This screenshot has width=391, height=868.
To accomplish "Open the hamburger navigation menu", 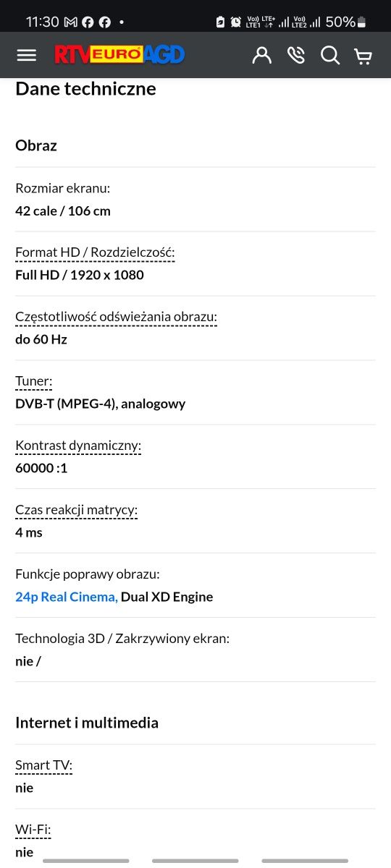I will point(26,55).
